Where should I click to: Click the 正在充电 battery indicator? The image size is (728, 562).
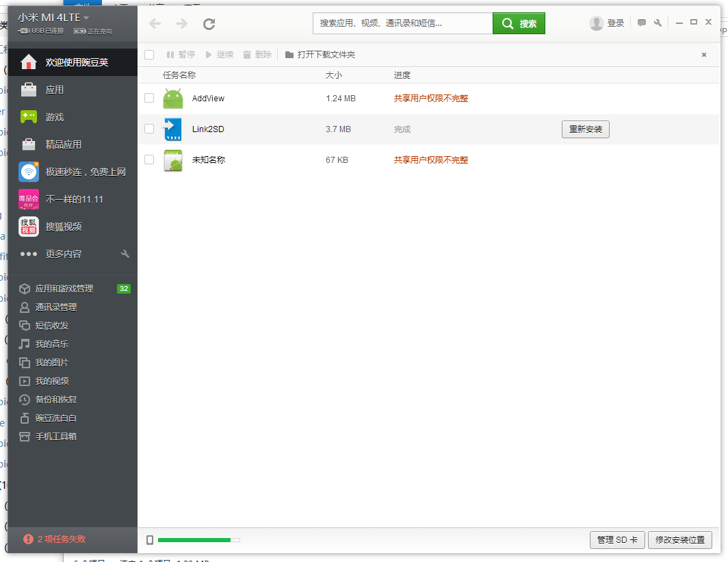pos(93,31)
